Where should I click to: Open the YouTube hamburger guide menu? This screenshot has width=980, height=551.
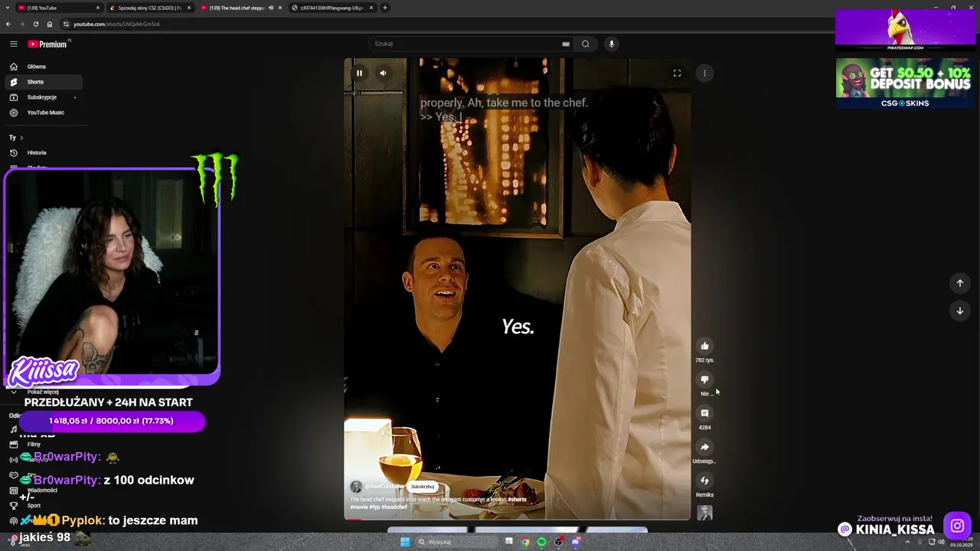[13, 44]
